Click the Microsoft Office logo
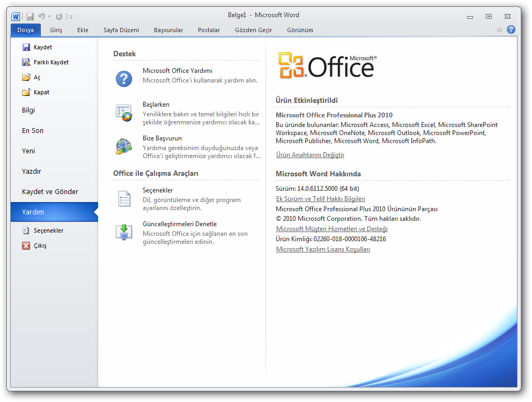Screen dimensions: 532x402 [328, 65]
